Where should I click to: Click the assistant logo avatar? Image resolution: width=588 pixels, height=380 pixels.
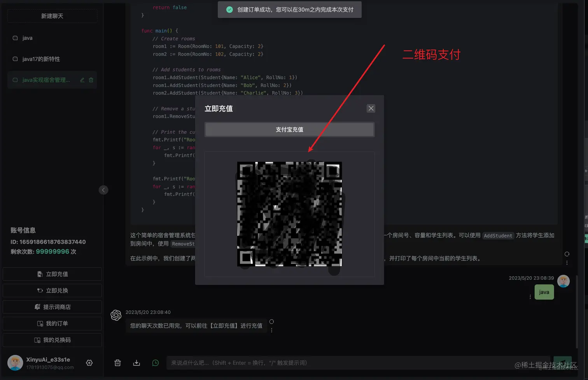116,315
